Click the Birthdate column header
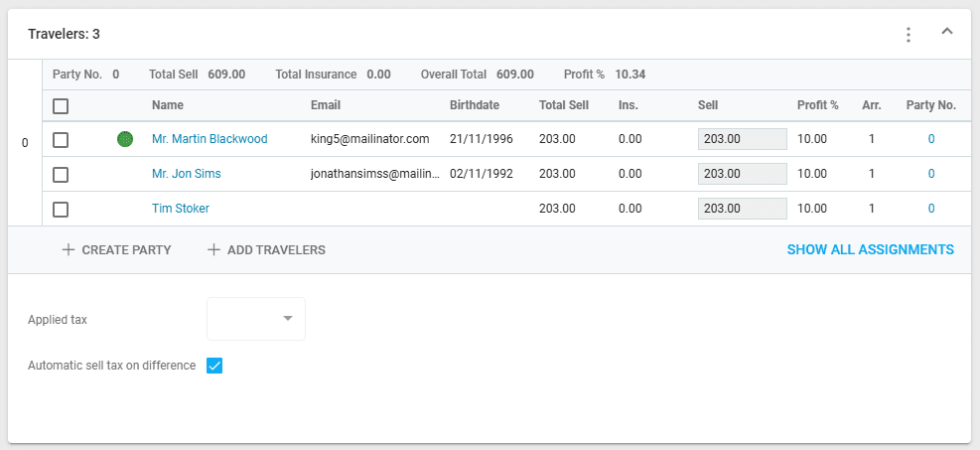The height and width of the screenshot is (450, 980). [475, 105]
